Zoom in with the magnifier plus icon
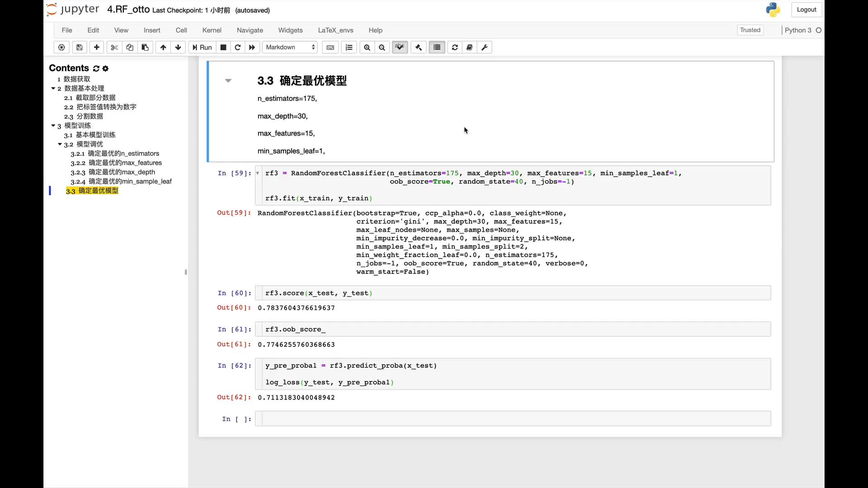The width and height of the screenshot is (868, 488). [367, 47]
